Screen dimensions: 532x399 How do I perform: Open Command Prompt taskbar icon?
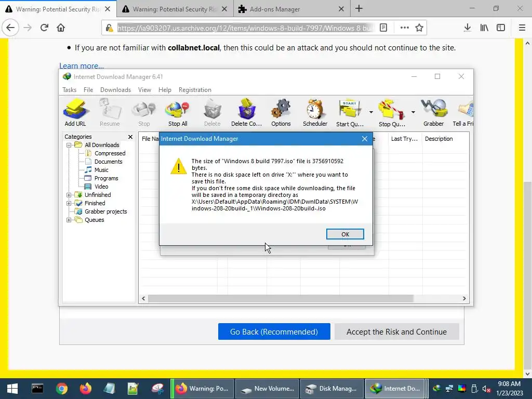37,389
